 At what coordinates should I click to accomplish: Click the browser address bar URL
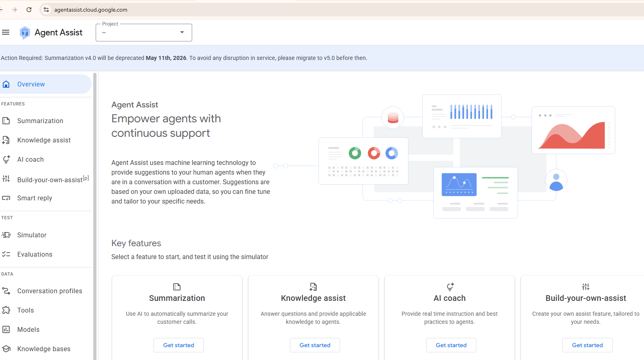[91, 10]
